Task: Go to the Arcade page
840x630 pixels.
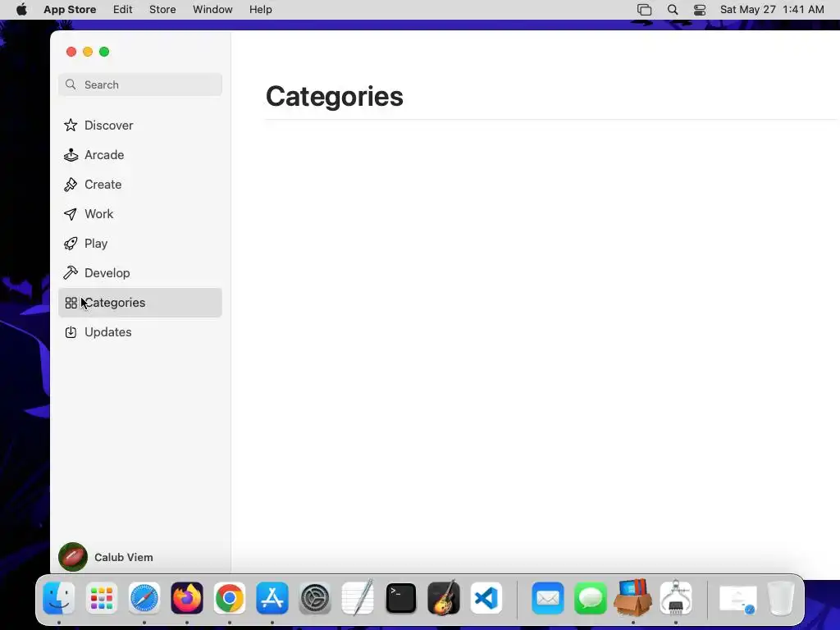Action: [x=139, y=155]
